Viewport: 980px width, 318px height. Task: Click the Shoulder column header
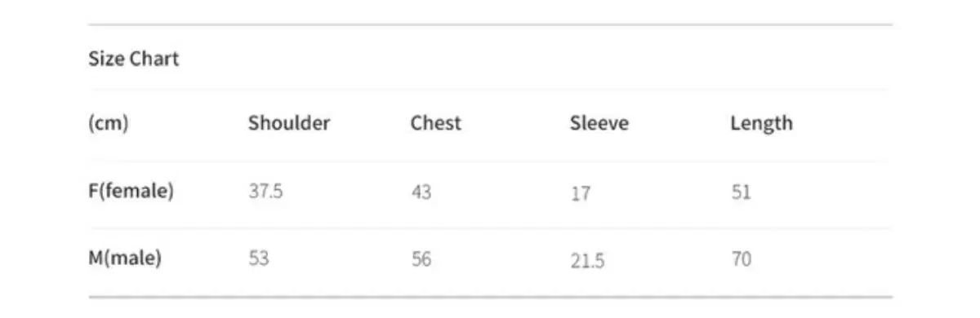[289, 123]
